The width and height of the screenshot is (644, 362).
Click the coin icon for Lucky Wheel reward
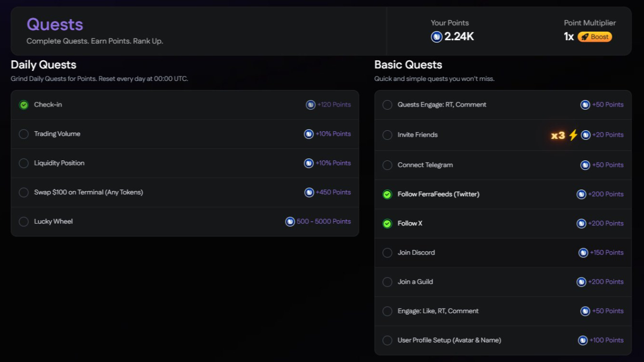290,221
